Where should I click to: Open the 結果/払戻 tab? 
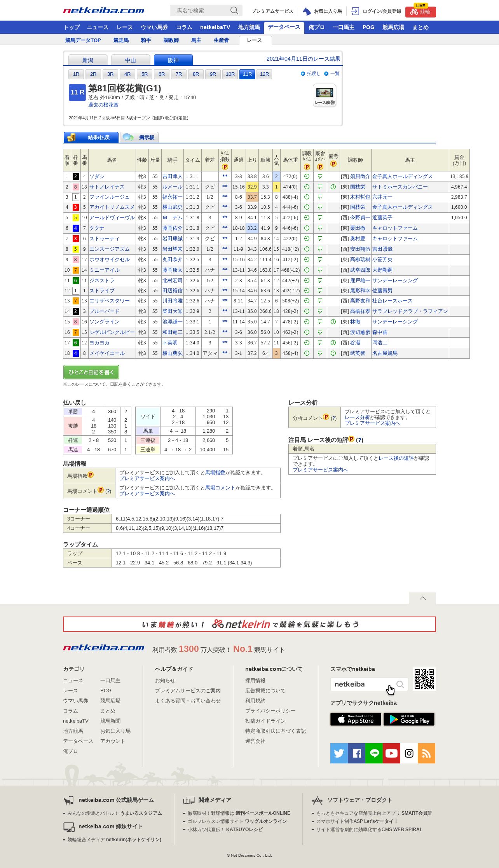tap(91, 138)
